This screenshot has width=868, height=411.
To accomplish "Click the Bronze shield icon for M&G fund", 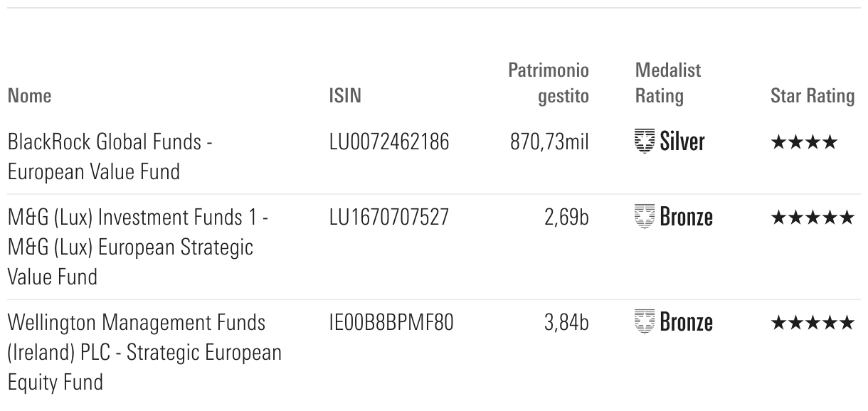I will pyautogui.click(x=645, y=217).
